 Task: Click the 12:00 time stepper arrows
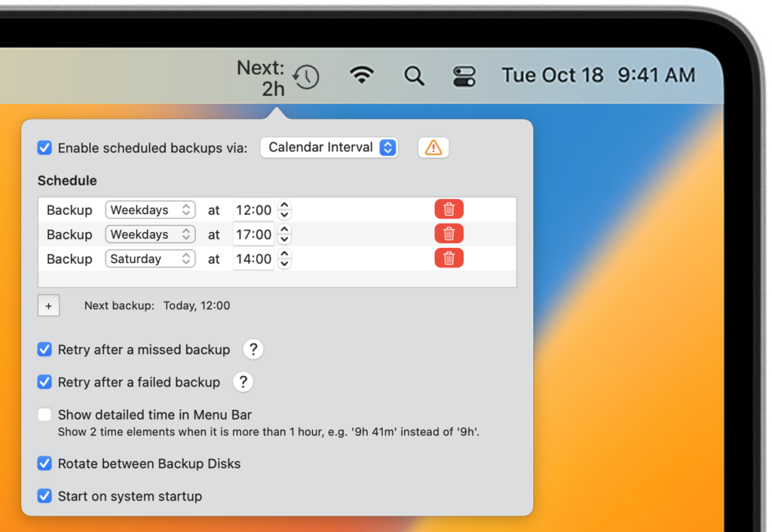click(x=284, y=209)
